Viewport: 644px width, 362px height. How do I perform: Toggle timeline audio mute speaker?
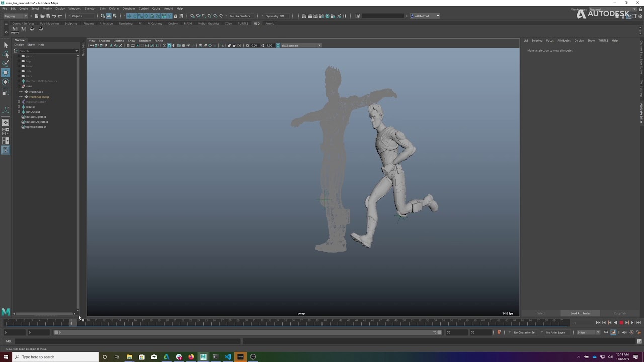coord(624,332)
